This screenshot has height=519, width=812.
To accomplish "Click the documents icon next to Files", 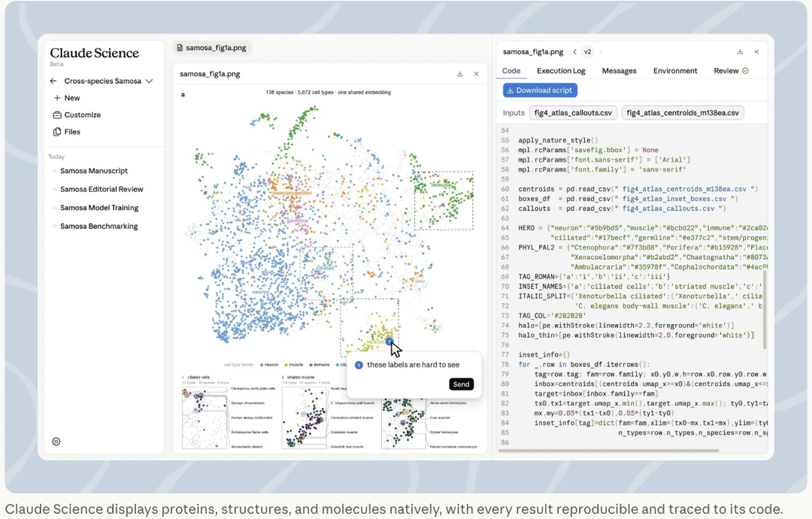I will point(57,132).
